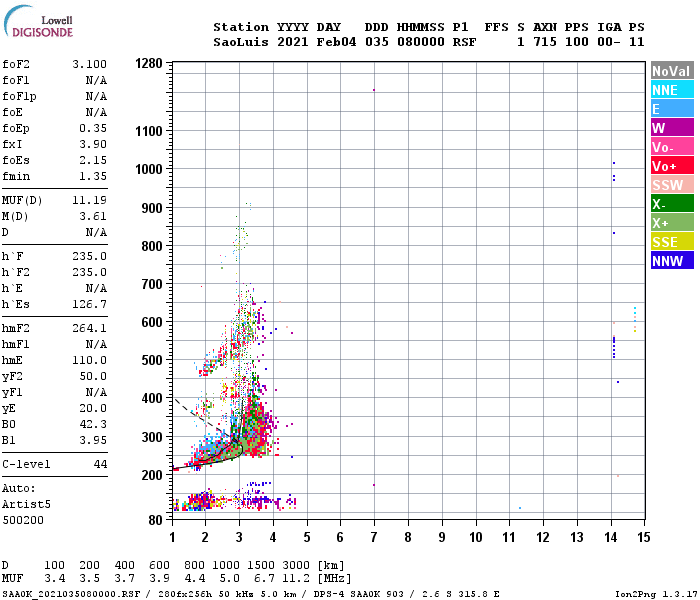Click the SaoLuis station name
Image resolution: width=700 pixels, height=600 pixels.
tap(241, 42)
